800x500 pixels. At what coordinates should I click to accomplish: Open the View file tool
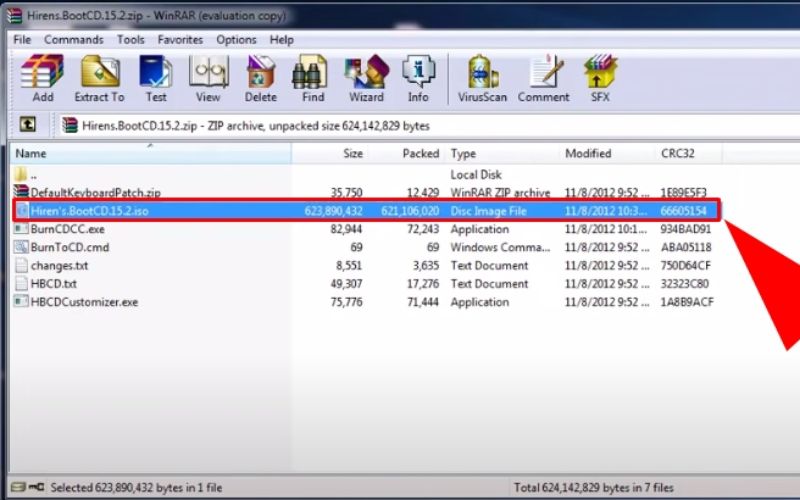[x=208, y=79]
